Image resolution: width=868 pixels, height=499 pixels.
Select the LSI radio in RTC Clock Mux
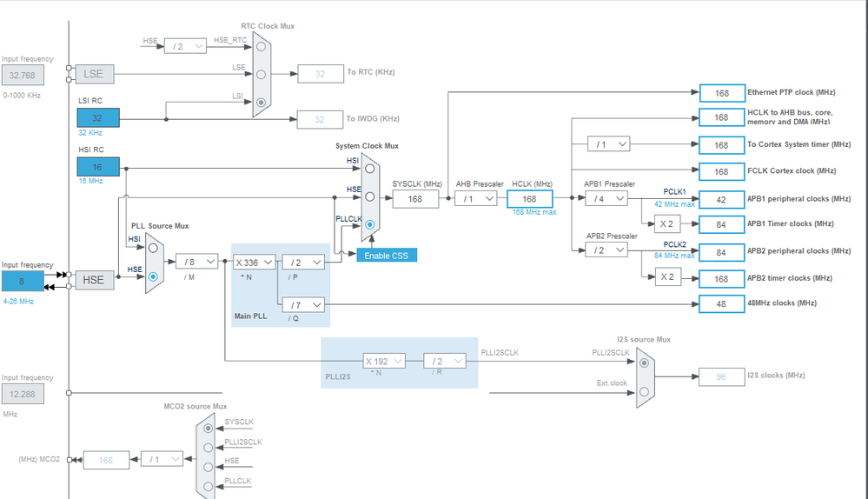261,103
